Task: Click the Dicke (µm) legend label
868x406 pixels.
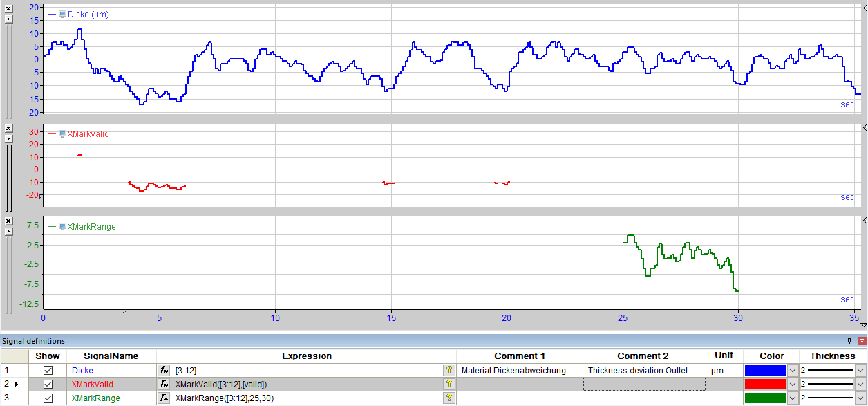Action: (88, 14)
